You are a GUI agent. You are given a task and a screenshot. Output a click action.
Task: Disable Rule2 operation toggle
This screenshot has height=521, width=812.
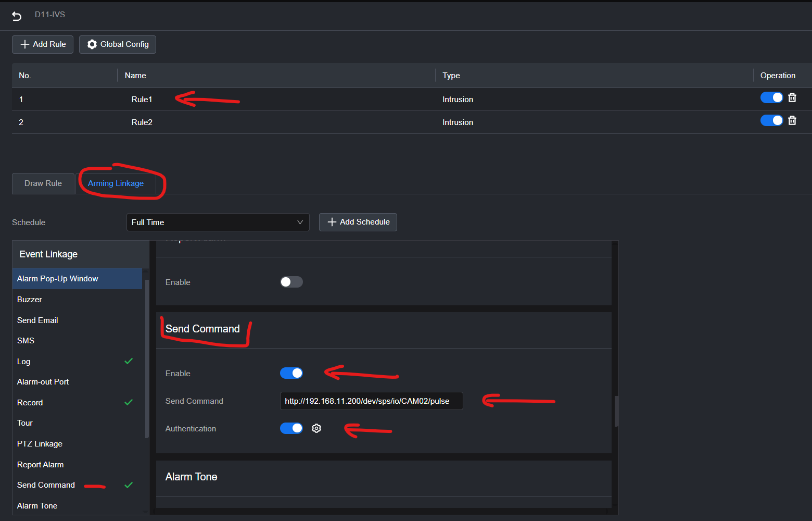pyautogui.click(x=771, y=120)
